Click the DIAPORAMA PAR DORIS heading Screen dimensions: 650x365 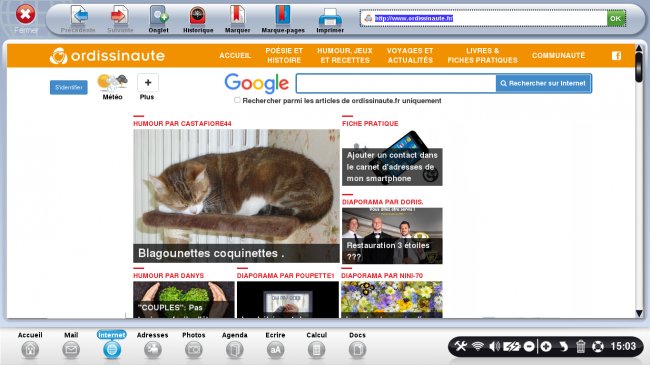click(x=383, y=202)
